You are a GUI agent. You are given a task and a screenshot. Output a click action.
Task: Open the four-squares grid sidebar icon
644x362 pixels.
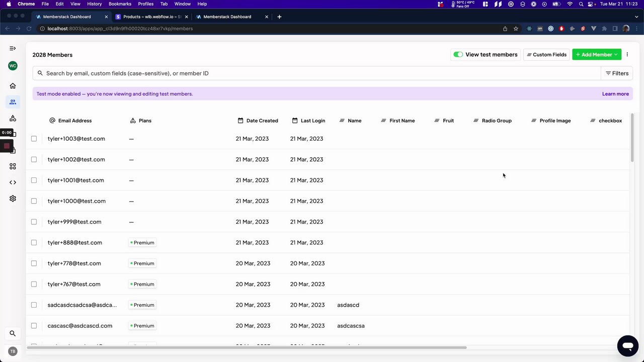point(13,166)
